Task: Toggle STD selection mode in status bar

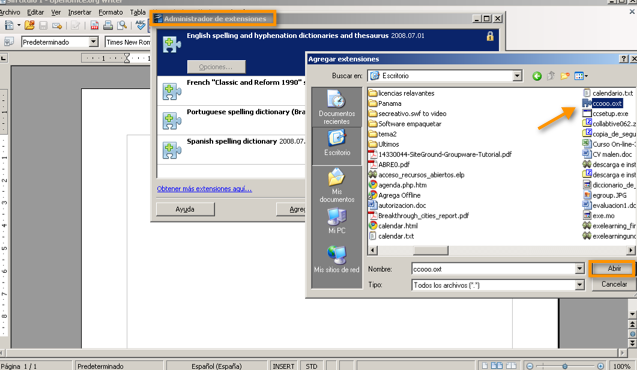Action: coord(311,366)
